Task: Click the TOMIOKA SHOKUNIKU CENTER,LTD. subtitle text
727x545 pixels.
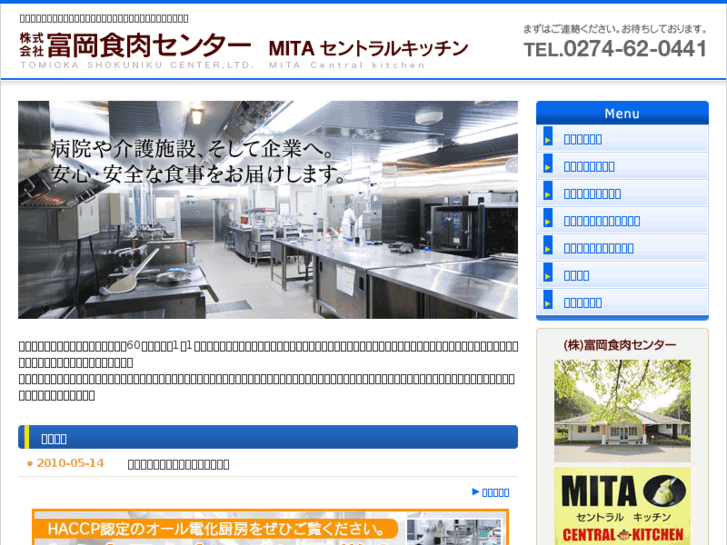Action: [137, 65]
